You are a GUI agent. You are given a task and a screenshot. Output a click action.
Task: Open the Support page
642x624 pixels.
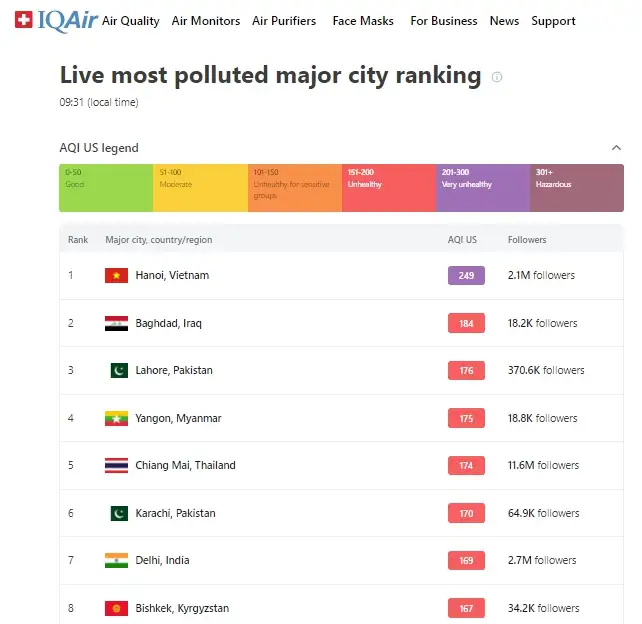tap(553, 21)
